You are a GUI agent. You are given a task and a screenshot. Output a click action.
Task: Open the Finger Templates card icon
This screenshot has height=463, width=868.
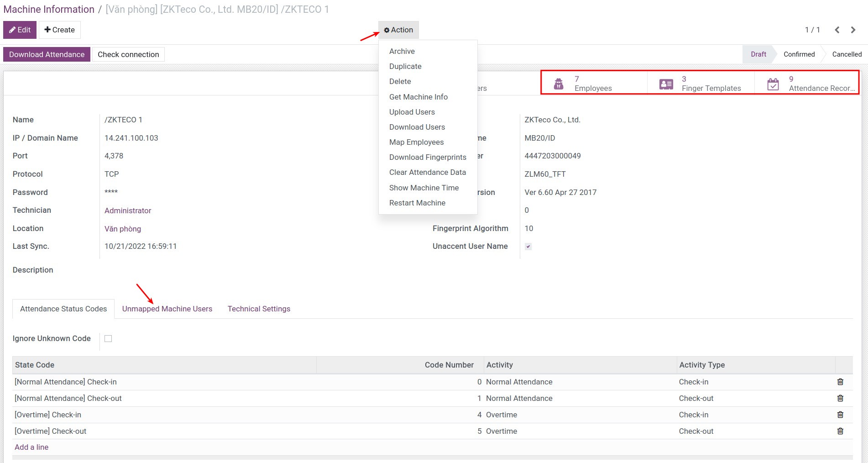coord(666,84)
